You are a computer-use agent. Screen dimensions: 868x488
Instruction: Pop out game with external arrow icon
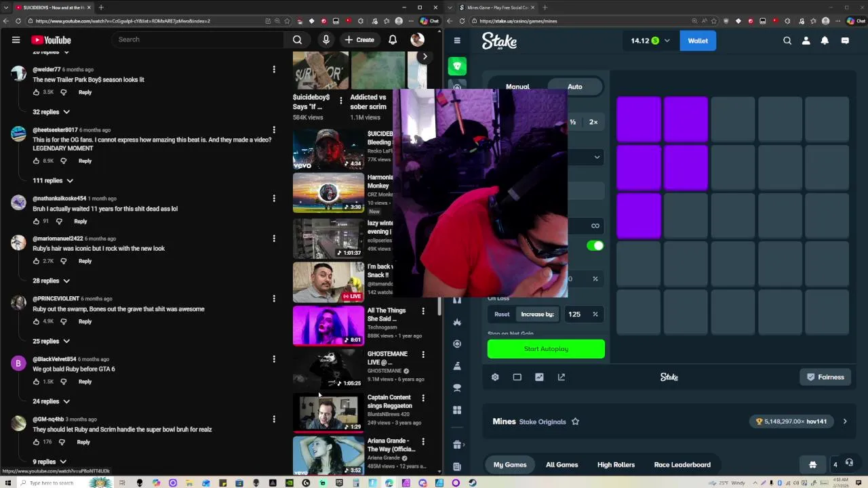(561, 377)
